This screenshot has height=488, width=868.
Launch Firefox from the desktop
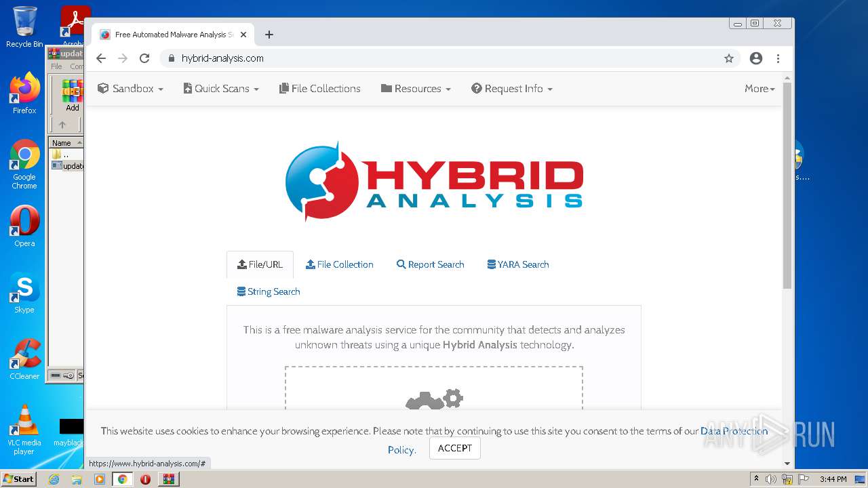coord(24,94)
